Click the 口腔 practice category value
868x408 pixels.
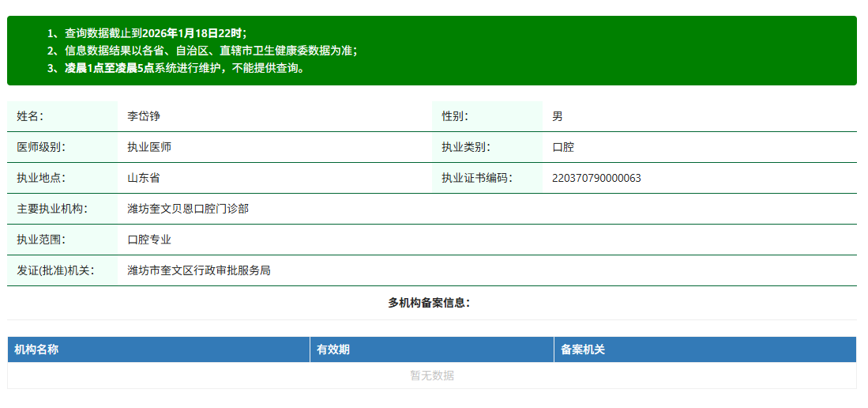563,147
